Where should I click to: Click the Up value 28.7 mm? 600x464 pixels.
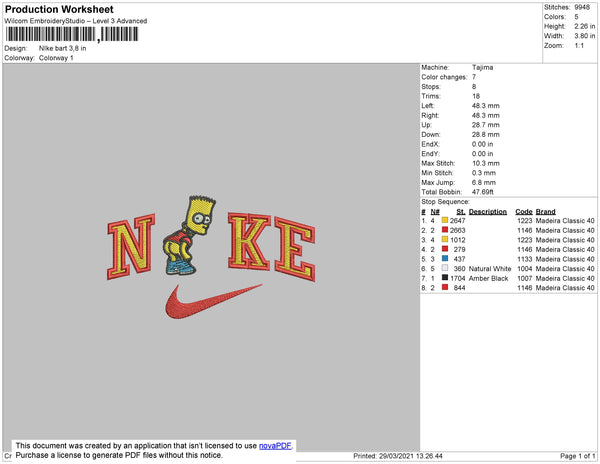coord(486,125)
